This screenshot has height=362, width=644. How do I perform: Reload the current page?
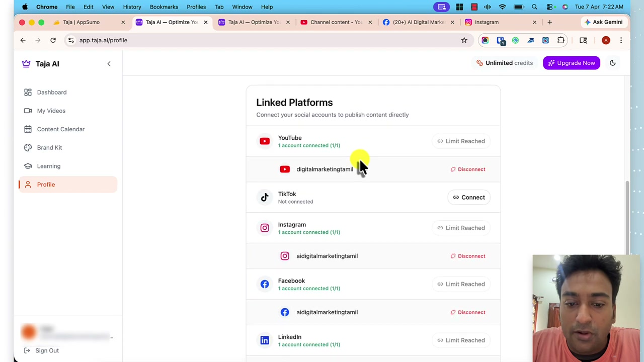coord(53,40)
